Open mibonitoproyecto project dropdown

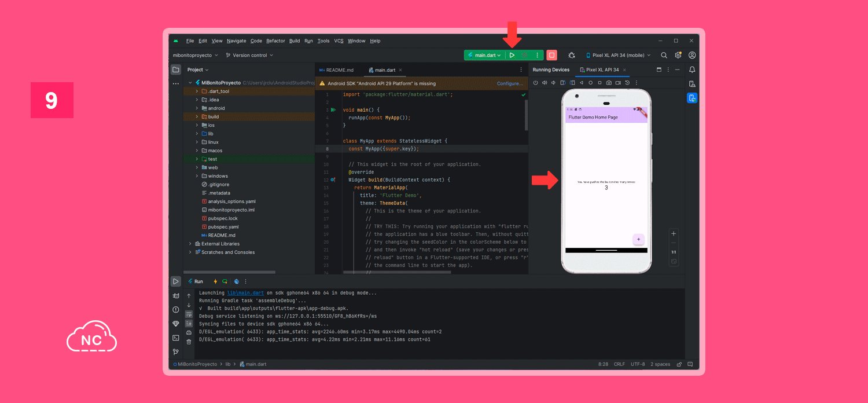pos(195,55)
